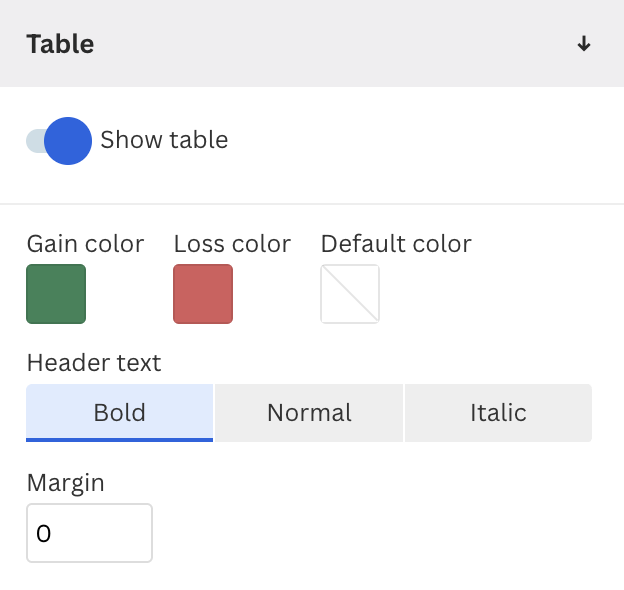
Task: Click the 0 value in Margin box
Action: tap(43, 534)
